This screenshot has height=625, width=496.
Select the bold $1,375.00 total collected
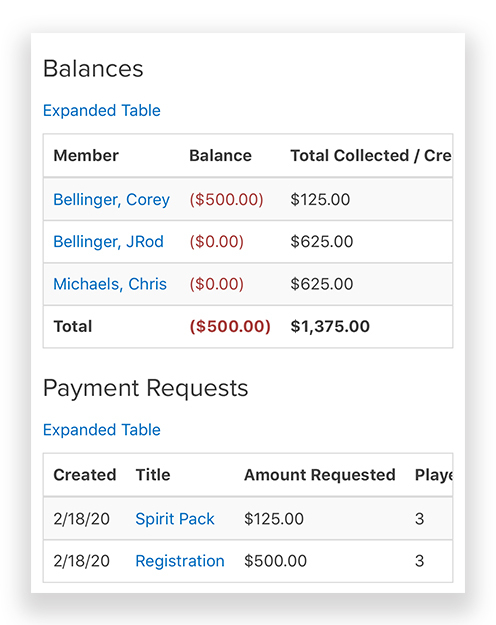330,326
